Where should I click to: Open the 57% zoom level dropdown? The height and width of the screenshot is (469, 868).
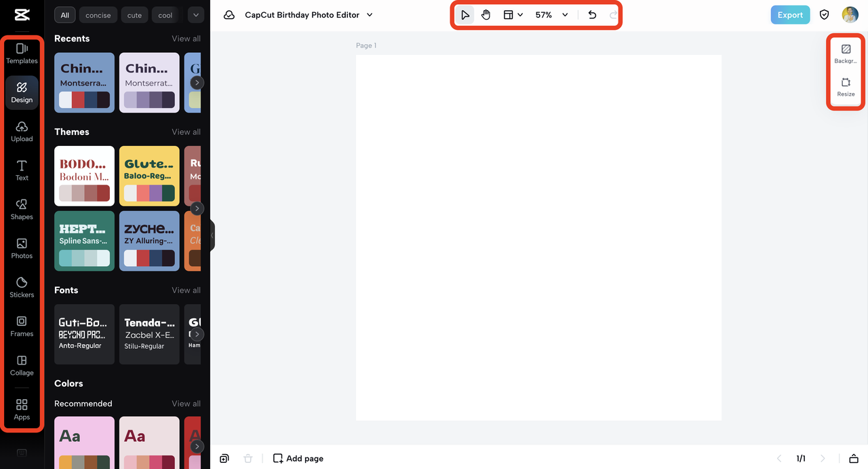tap(551, 15)
